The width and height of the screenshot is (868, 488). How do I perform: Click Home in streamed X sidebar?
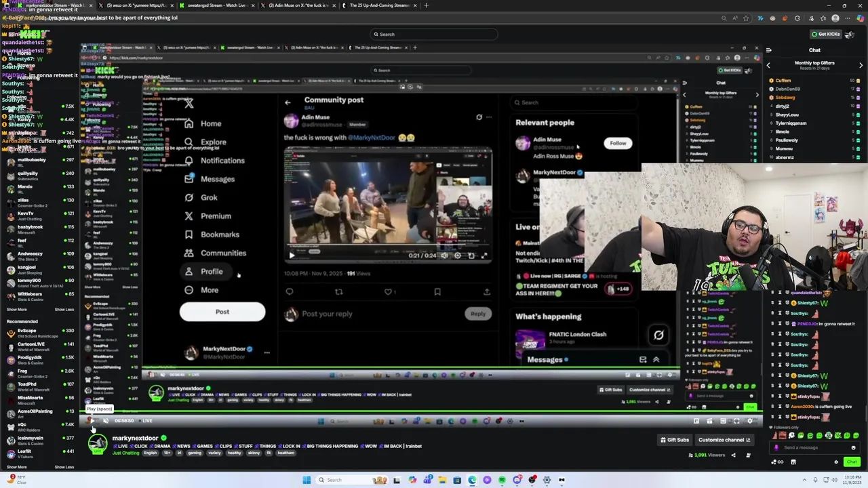click(203, 124)
